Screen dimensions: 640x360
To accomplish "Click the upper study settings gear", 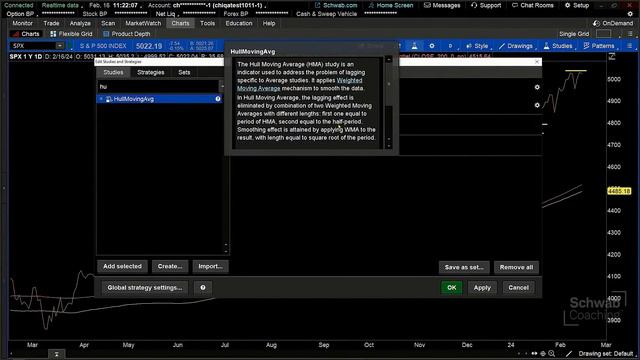I will point(537,87).
